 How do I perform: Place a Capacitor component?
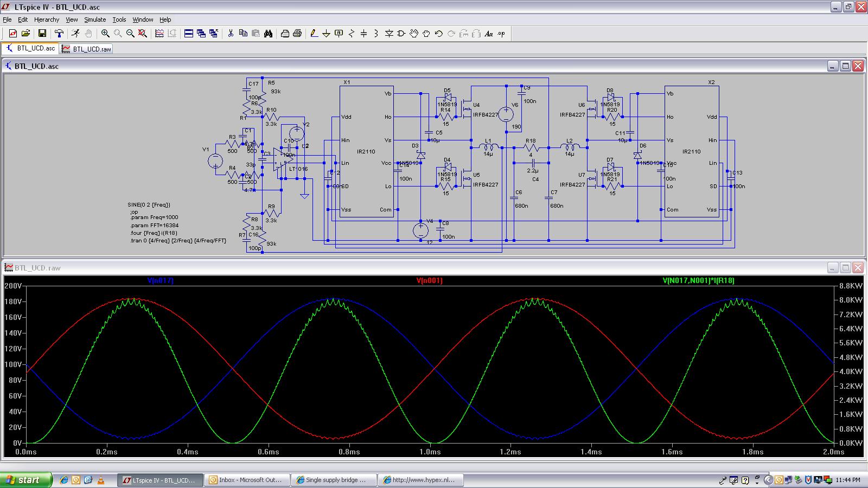pyautogui.click(x=364, y=34)
